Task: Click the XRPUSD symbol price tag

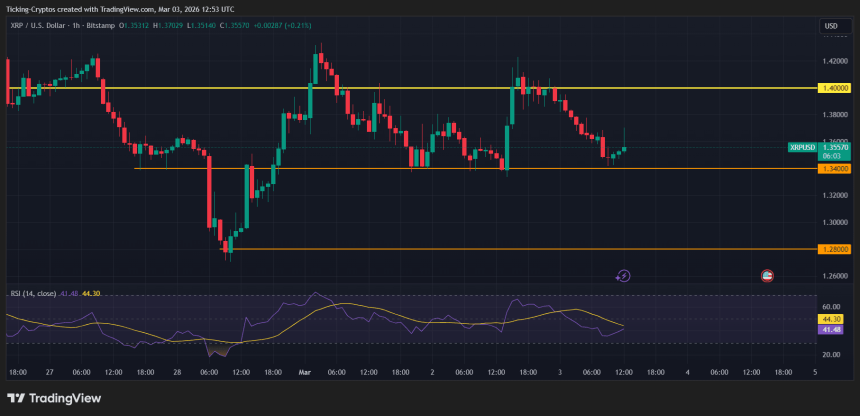Action: pos(803,147)
